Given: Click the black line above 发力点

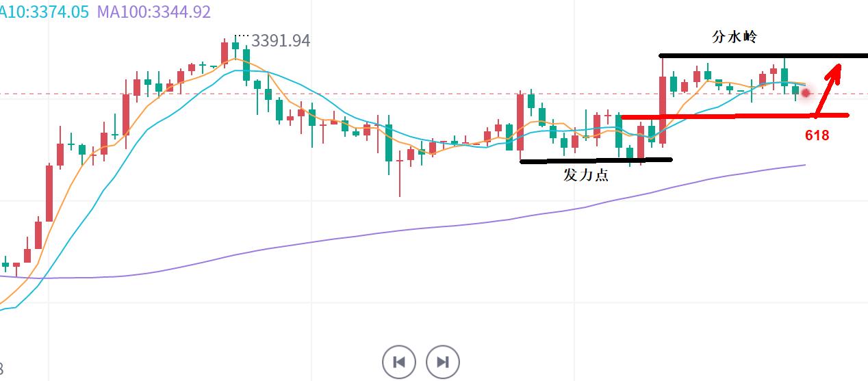Looking at the screenshot, I should (596, 161).
